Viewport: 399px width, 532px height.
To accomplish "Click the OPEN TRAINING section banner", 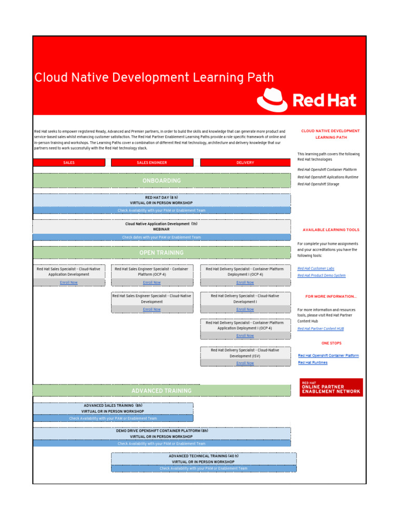I will (x=162, y=252).
